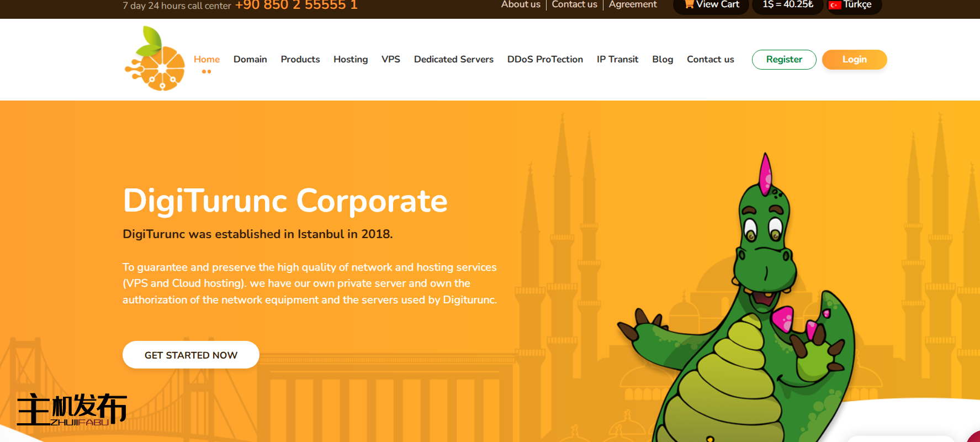Click the Turkish flag icon
Screen dimensions: 980x442
tap(835, 5)
